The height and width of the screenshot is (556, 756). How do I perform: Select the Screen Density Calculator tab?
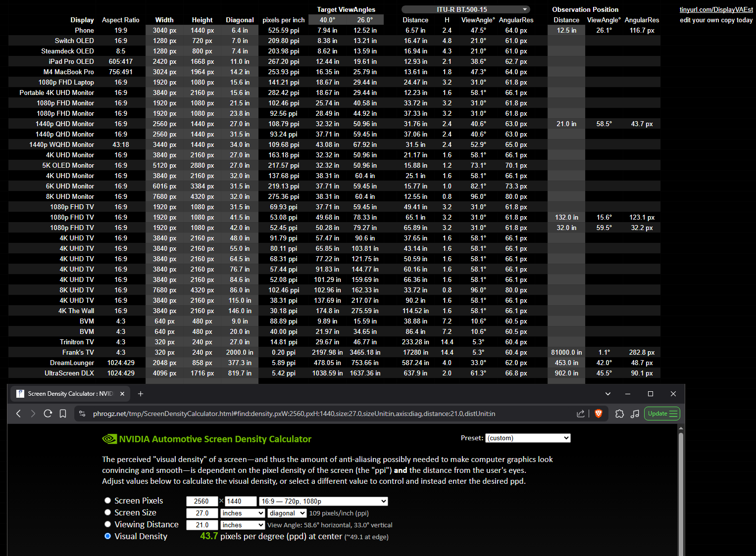point(70,394)
